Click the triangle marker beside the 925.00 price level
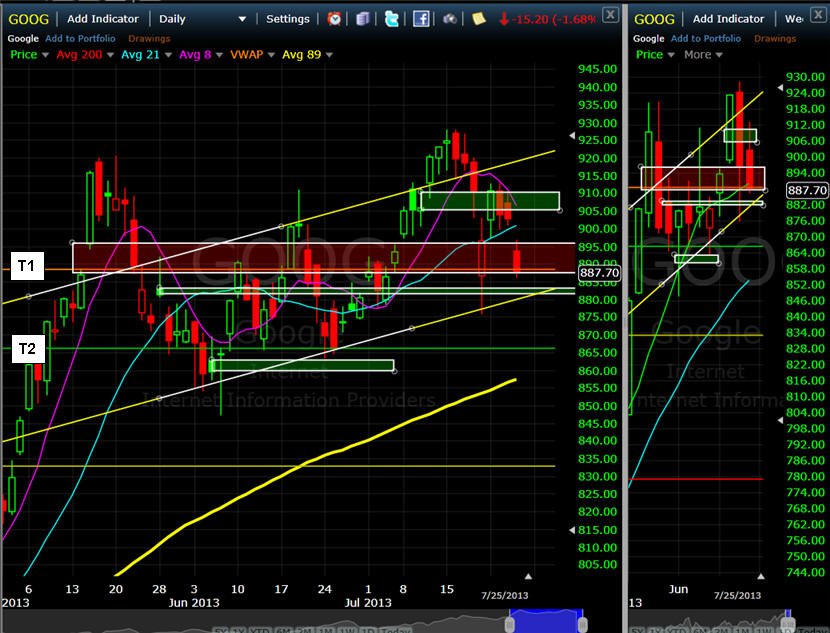This screenshot has height=633, width=830. coord(572,136)
